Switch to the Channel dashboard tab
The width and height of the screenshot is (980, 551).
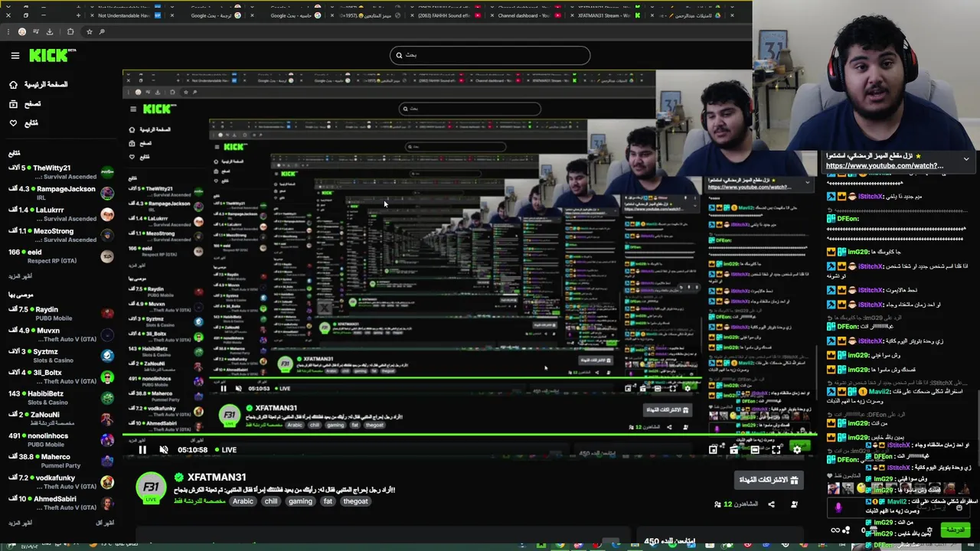point(524,15)
